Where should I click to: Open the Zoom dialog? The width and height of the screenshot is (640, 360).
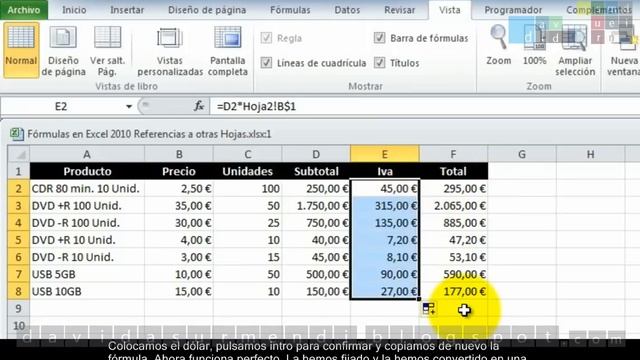pyautogui.click(x=498, y=45)
